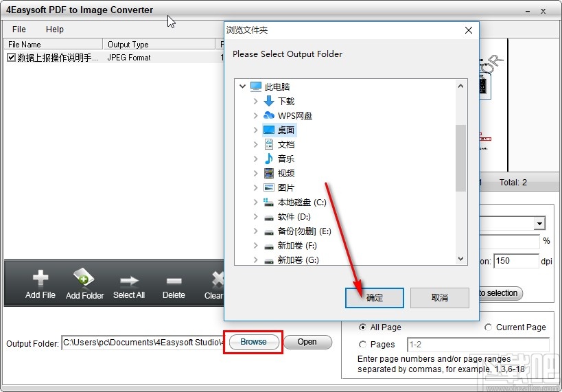This screenshot has width=562, height=392.
Task: Click the Delete minus icon
Action: (174, 281)
